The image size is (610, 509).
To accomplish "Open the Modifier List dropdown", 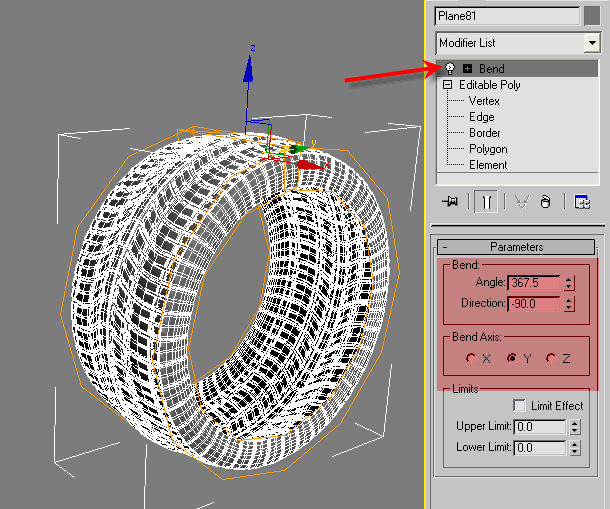I will point(591,43).
